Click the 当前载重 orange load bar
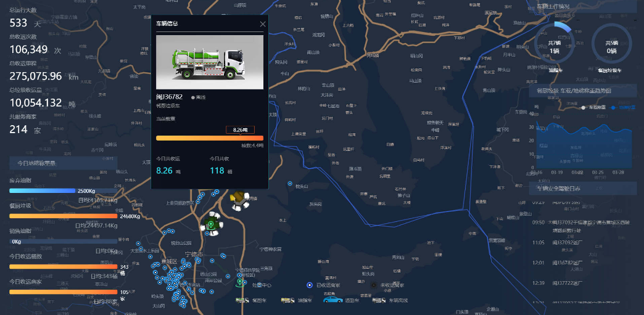The height and width of the screenshot is (315, 644). coord(210,138)
